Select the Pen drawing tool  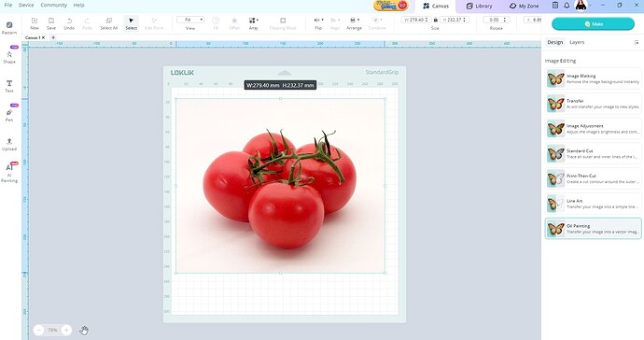pos(9,115)
